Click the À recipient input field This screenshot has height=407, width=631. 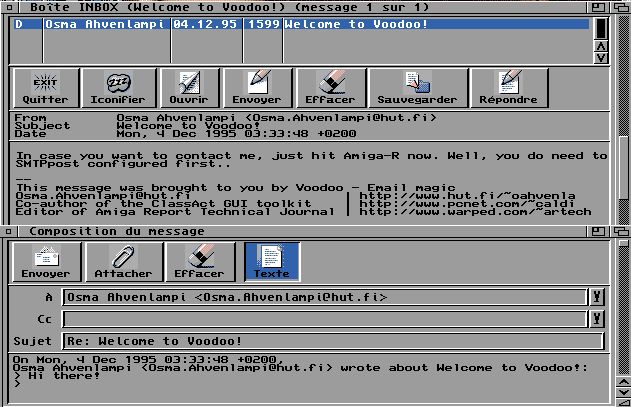(x=324, y=297)
